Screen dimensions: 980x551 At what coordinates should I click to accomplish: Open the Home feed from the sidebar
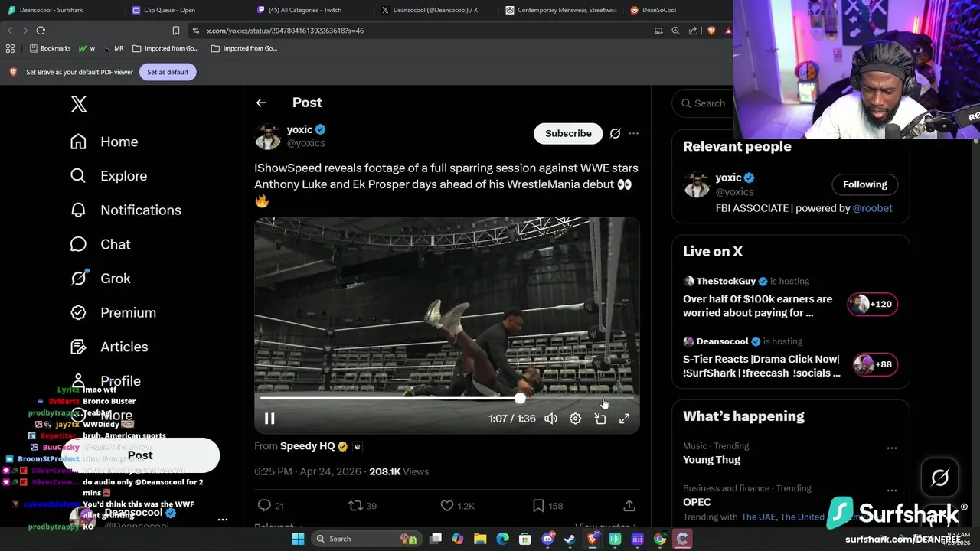[104, 142]
